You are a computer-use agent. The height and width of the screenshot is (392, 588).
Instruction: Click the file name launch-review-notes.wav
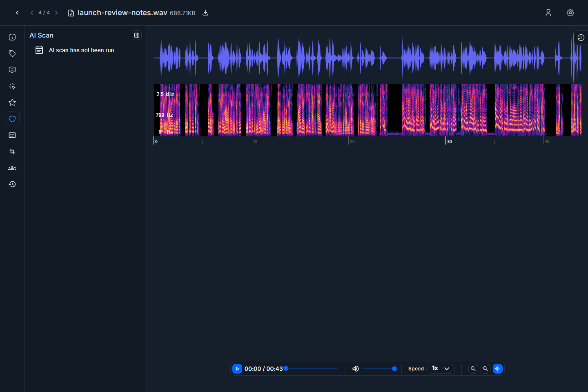click(x=122, y=13)
